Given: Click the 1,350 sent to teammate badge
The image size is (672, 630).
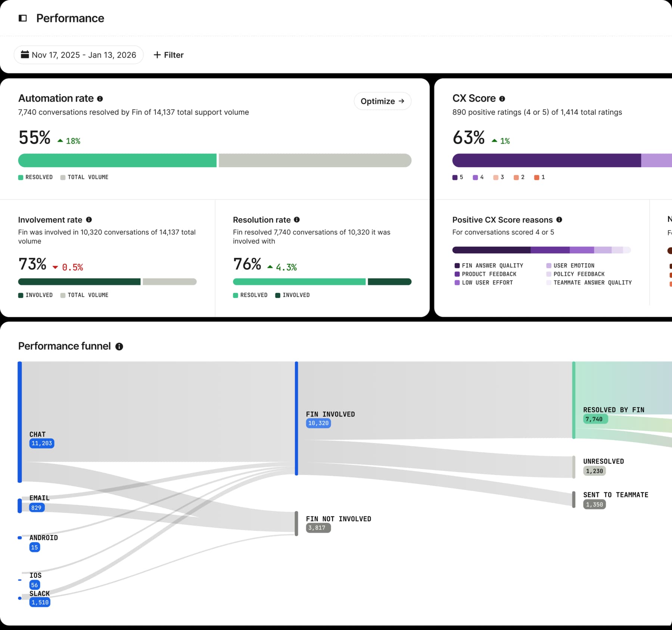Looking at the screenshot, I should pyautogui.click(x=594, y=505).
